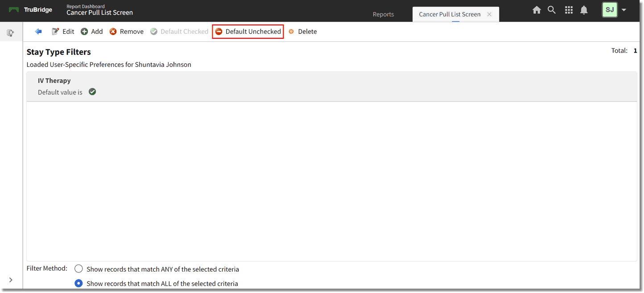The height and width of the screenshot is (293, 644).
Task: Open the notifications bell icon
Action: [584, 10]
